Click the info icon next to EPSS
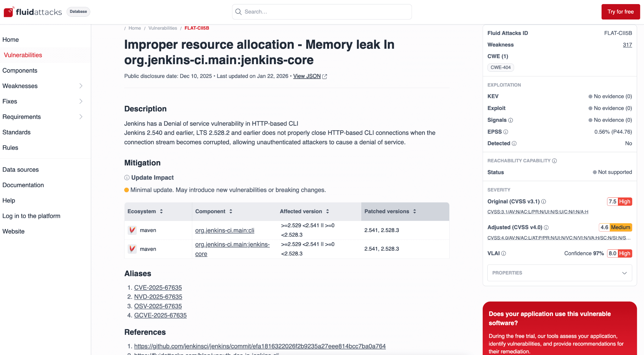Image resolution: width=644 pixels, height=355 pixels. [x=506, y=132]
